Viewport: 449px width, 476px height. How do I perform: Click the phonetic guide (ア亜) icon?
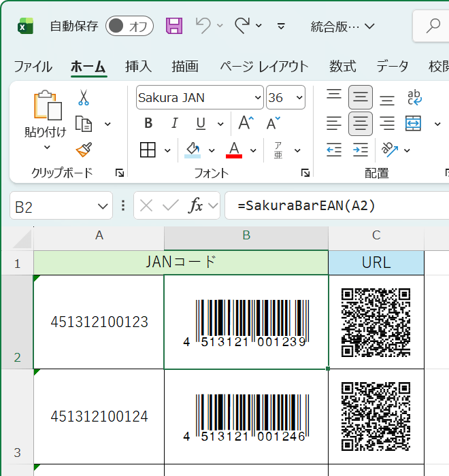click(x=278, y=150)
